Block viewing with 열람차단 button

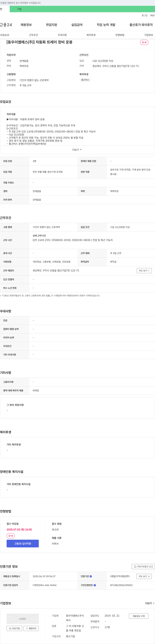point(31,628)
